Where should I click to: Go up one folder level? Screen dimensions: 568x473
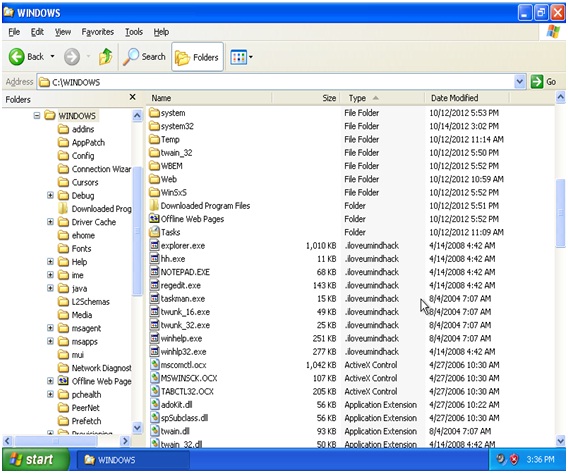pyautogui.click(x=106, y=56)
